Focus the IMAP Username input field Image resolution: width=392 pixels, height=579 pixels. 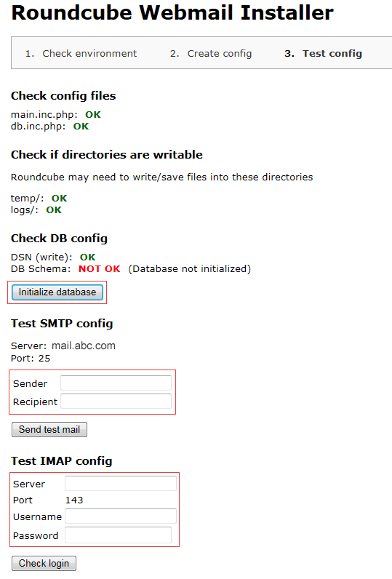click(121, 516)
